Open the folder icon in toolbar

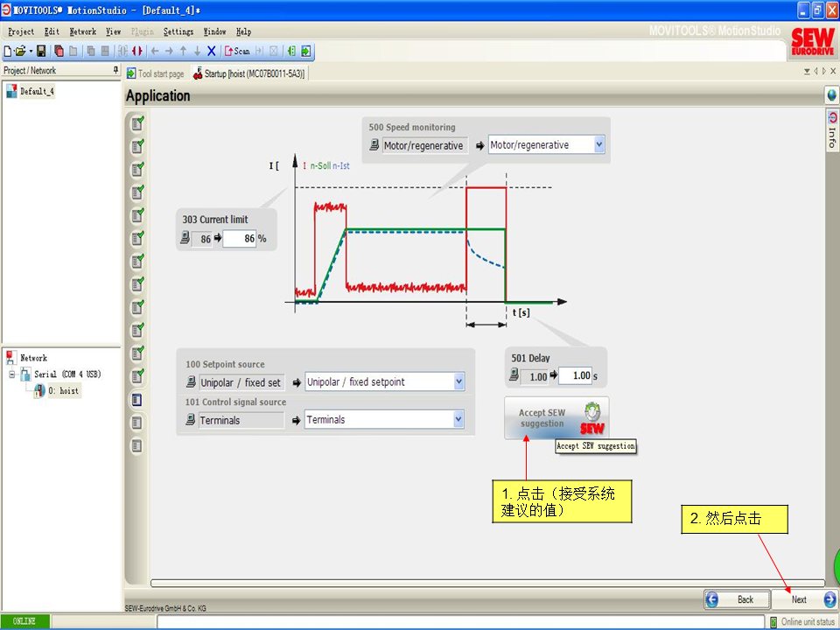20,52
